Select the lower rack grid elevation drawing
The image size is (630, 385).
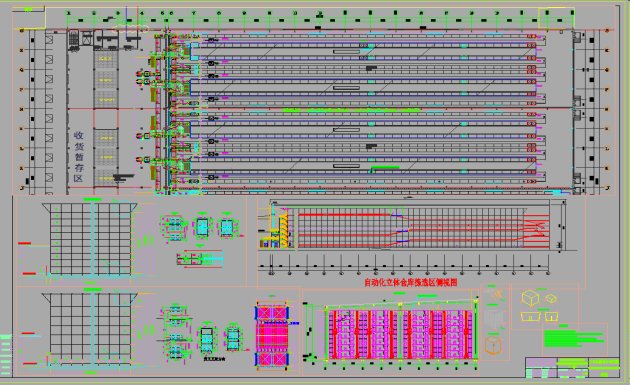[90, 329]
